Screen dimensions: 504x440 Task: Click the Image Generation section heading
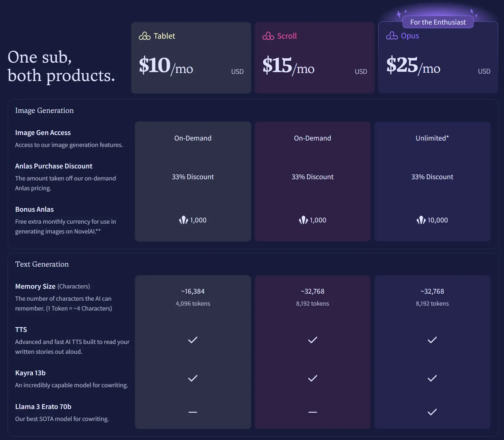(x=44, y=110)
